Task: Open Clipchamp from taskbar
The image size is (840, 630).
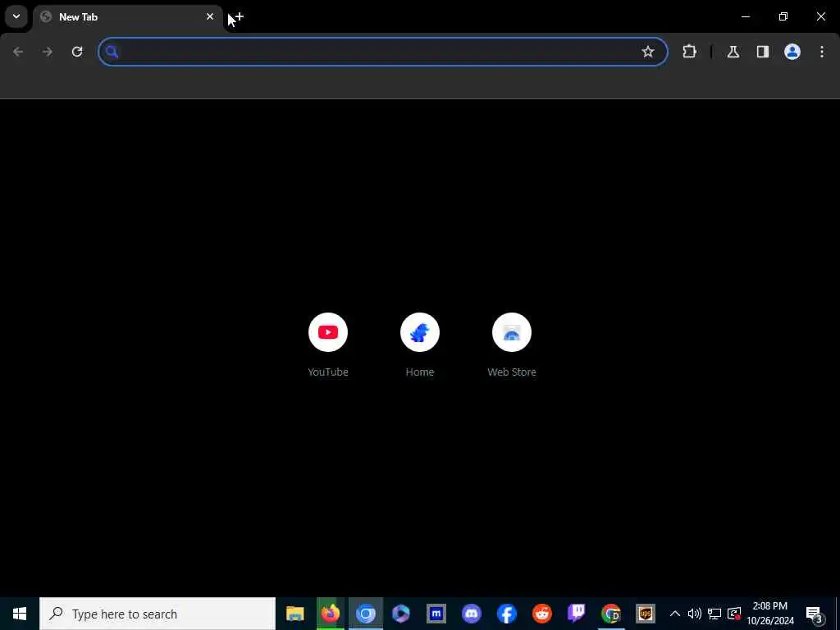Action: click(x=400, y=614)
